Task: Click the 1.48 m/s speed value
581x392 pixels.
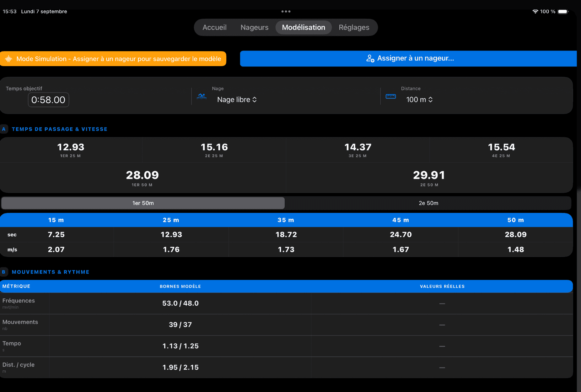Action: click(x=516, y=249)
